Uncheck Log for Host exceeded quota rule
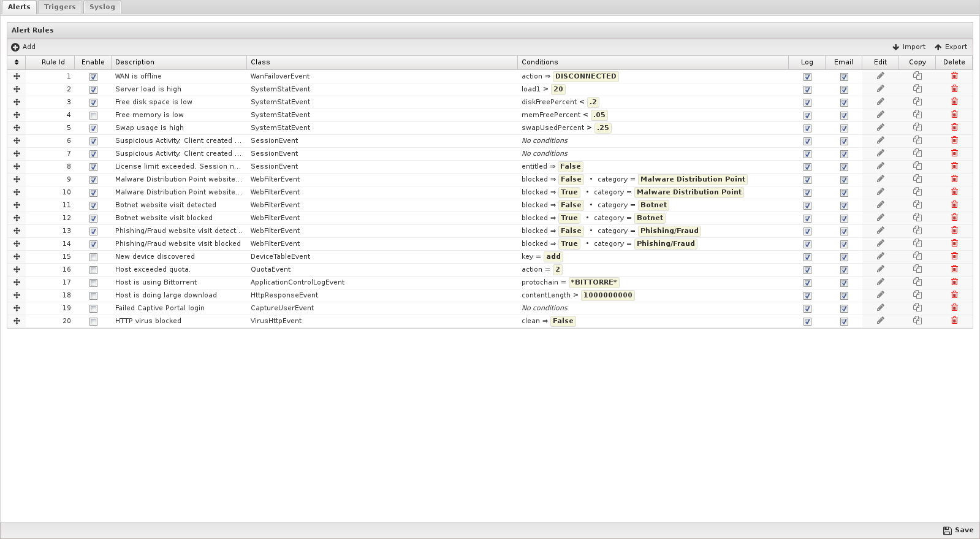The height and width of the screenshot is (539, 980). click(807, 270)
